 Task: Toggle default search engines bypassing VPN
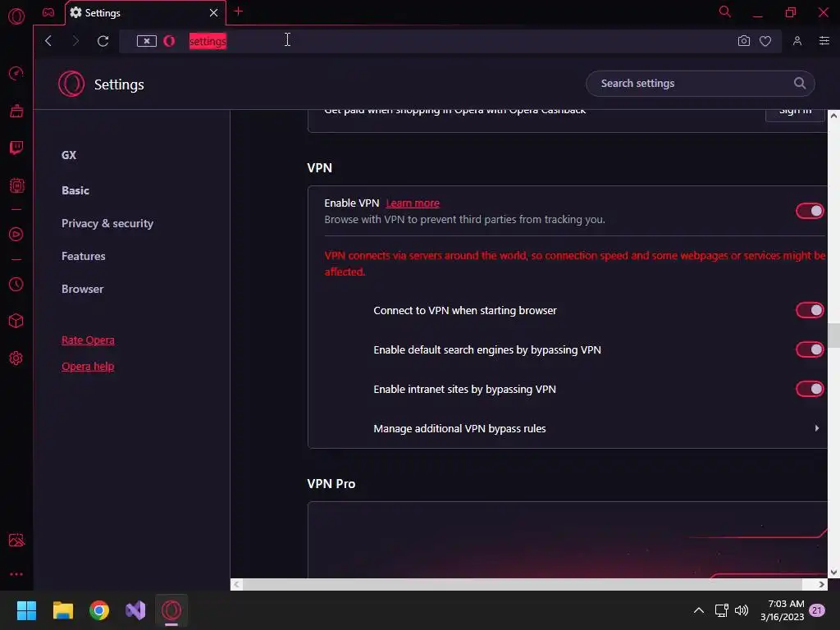tap(810, 349)
